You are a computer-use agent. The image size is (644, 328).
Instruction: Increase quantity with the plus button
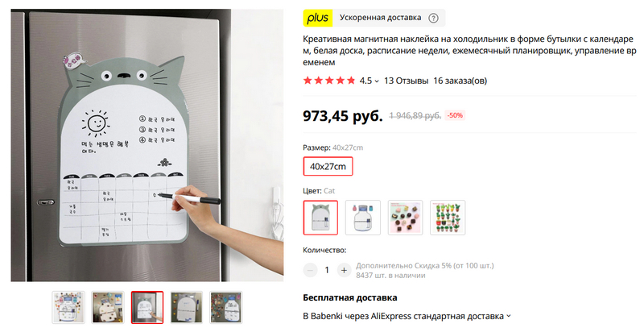pos(345,270)
